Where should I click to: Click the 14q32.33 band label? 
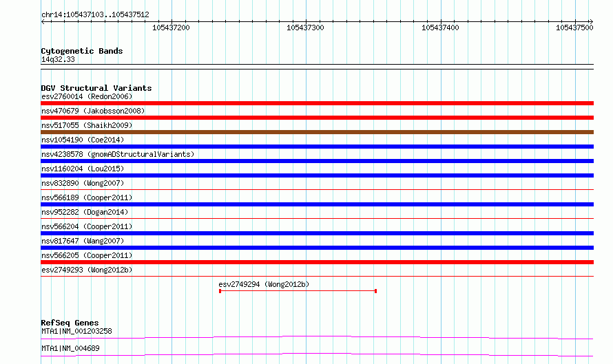coord(58,59)
